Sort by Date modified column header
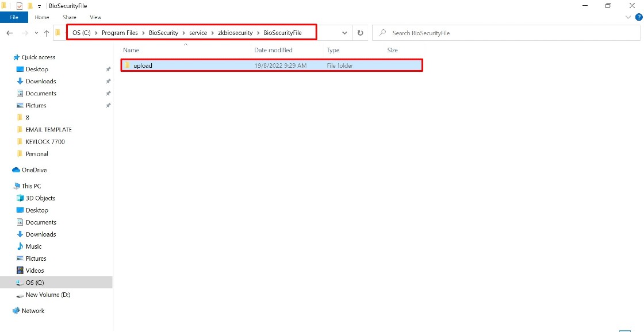The width and height of the screenshot is (644, 332). coord(273,50)
